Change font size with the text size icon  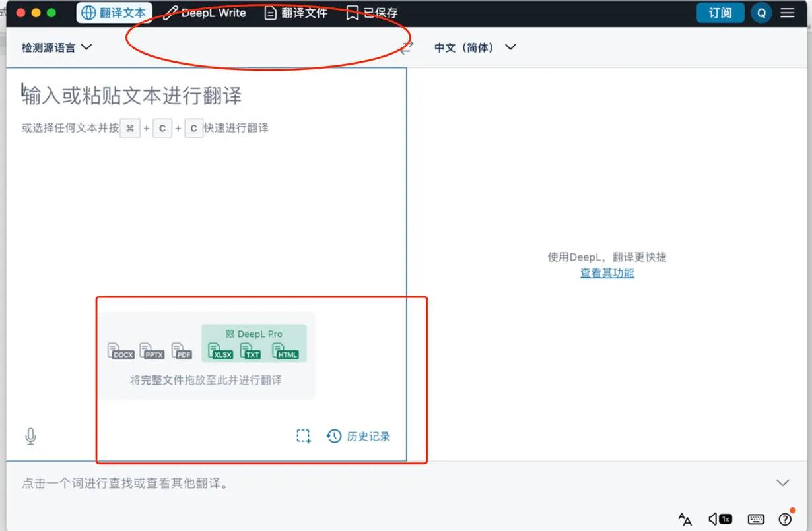tap(685, 519)
